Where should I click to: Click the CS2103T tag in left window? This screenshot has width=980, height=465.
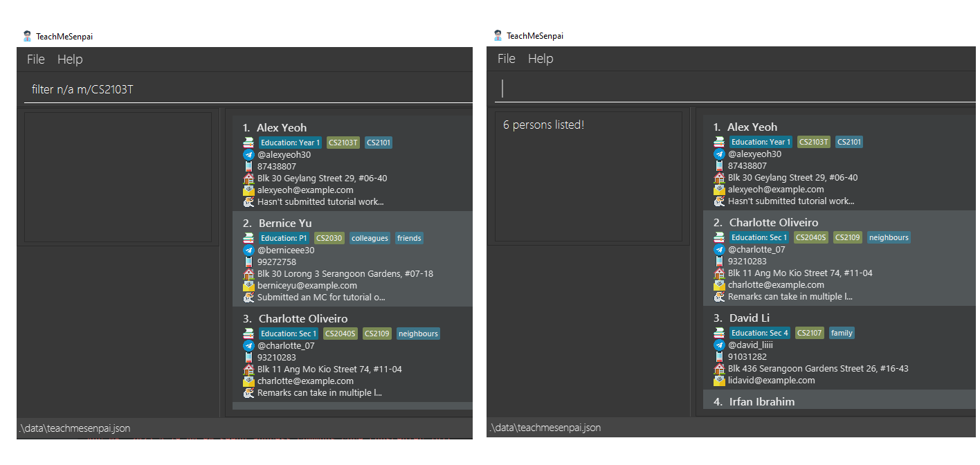coord(343,143)
